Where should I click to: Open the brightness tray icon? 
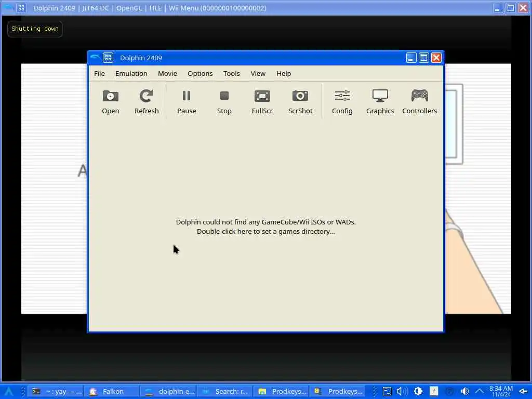(418, 392)
